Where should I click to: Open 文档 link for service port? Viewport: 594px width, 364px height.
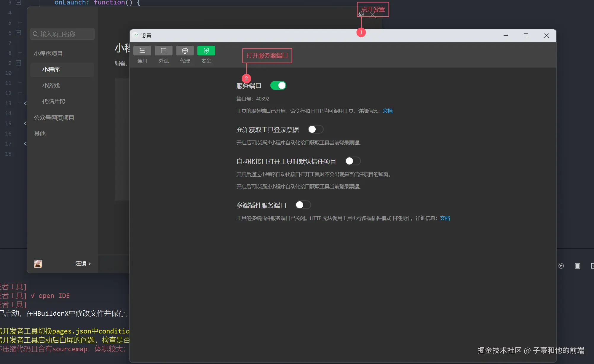387,111
